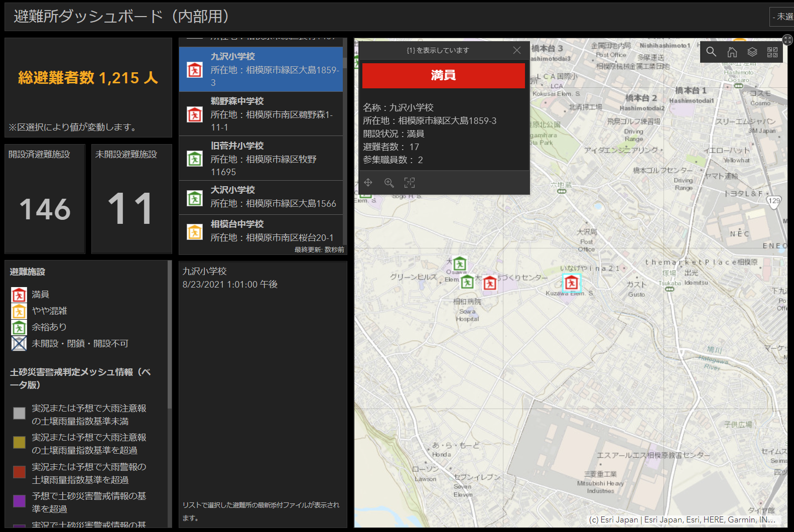Click the Esri Japan attribution text

[682, 520]
